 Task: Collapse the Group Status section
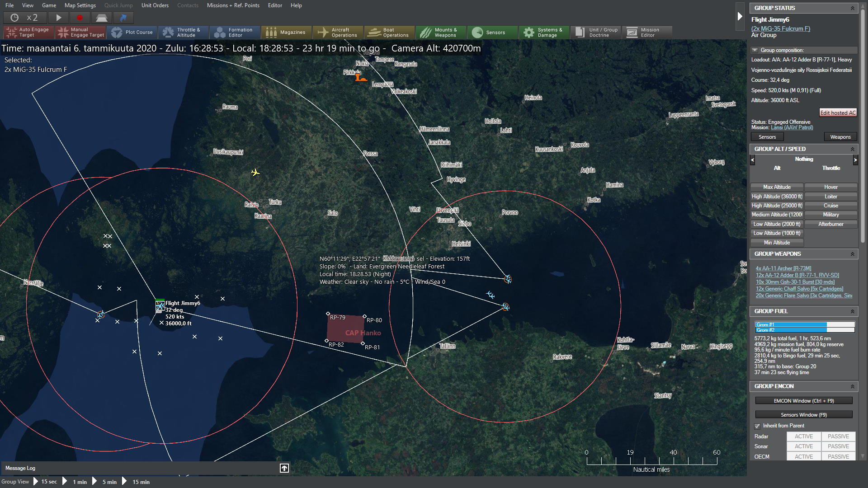pos(853,8)
